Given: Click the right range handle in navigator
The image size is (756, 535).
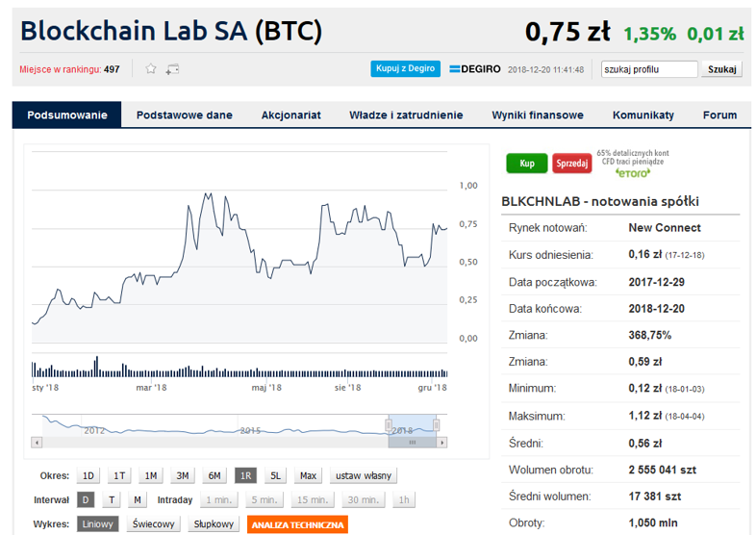Looking at the screenshot, I should click(436, 425).
